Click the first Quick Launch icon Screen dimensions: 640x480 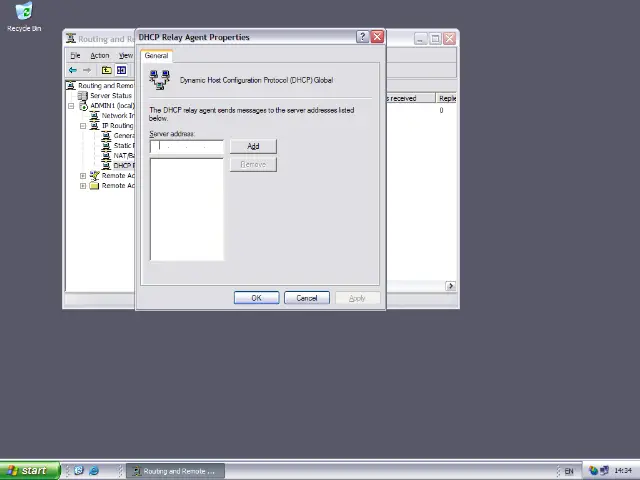click(79, 471)
